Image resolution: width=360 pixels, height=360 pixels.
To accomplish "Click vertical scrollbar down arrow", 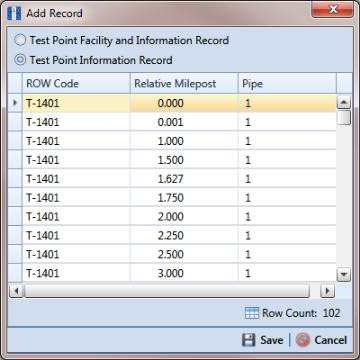I will [x=344, y=275].
